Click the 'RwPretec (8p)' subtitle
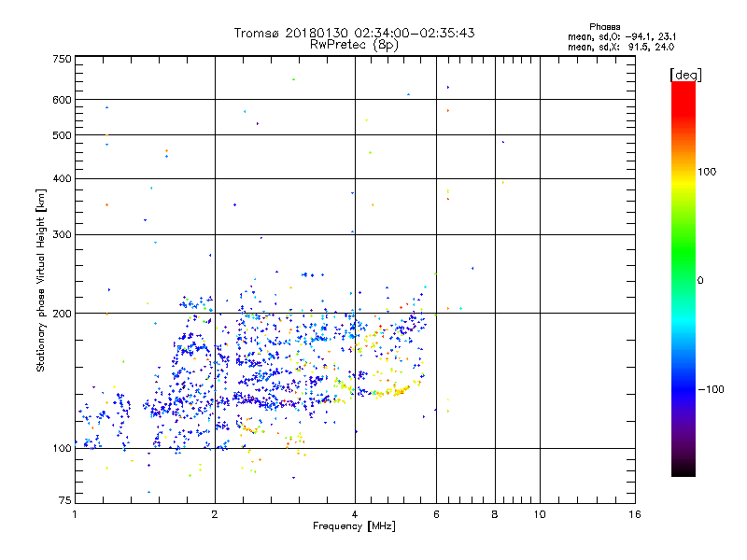The height and width of the screenshot is (560, 747). point(355,45)
